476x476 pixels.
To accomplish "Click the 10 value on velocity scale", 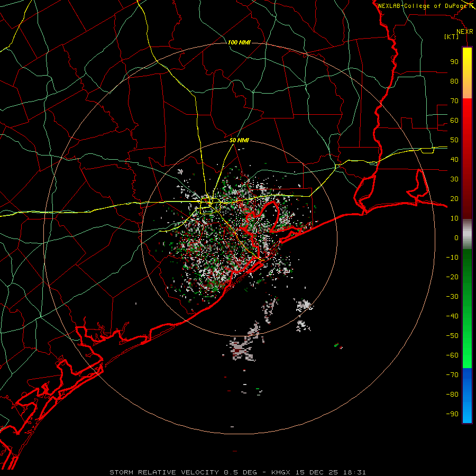I will pyautogui.click(x=454, y=218).
